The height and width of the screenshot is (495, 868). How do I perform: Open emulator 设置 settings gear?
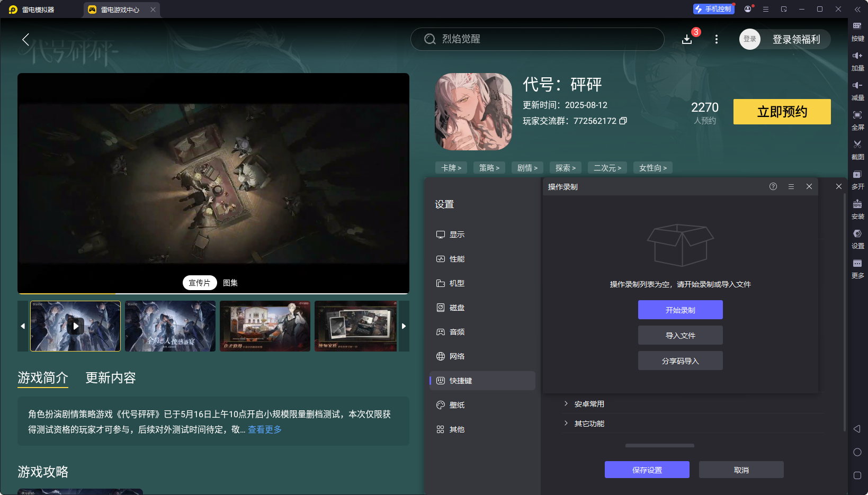click(x=858, y=239)
